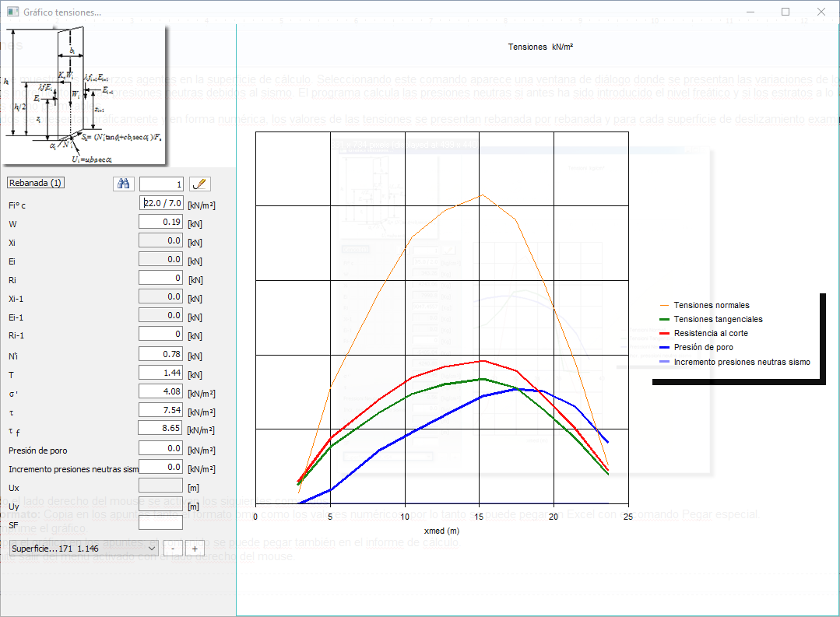This screenshot has height=617, width=840.
Task: Open the Superficie 171 dropdown
Action: click(x=83, y=549)
